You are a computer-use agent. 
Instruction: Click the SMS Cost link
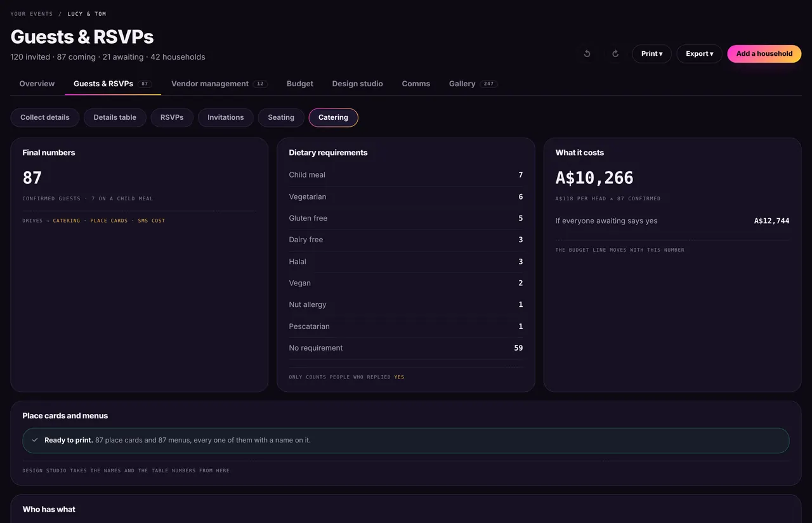(151, 221)
